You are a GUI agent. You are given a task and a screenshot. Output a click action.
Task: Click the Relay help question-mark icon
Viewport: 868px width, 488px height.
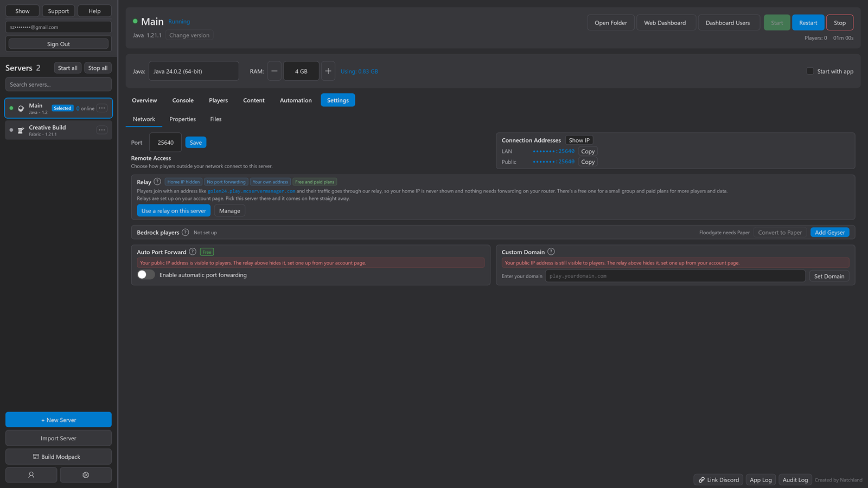(157, 182)
